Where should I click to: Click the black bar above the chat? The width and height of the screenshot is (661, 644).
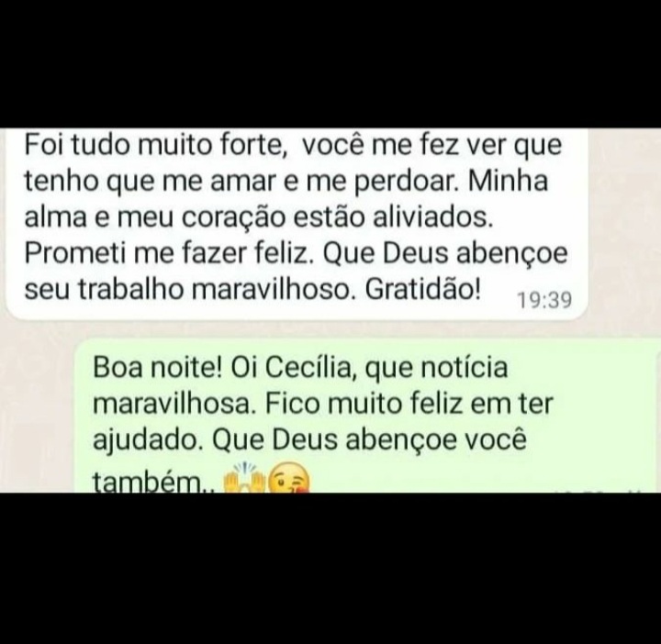coord(330,63)
